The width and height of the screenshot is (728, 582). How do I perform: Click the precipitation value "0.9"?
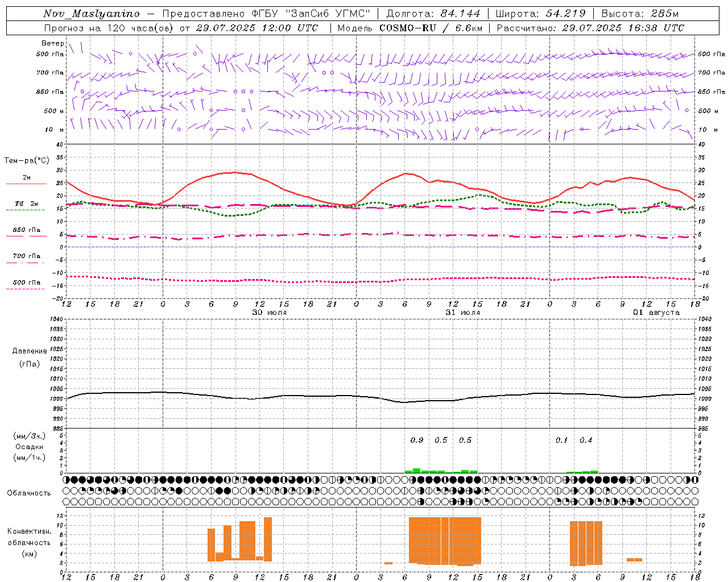click(417, 440)
